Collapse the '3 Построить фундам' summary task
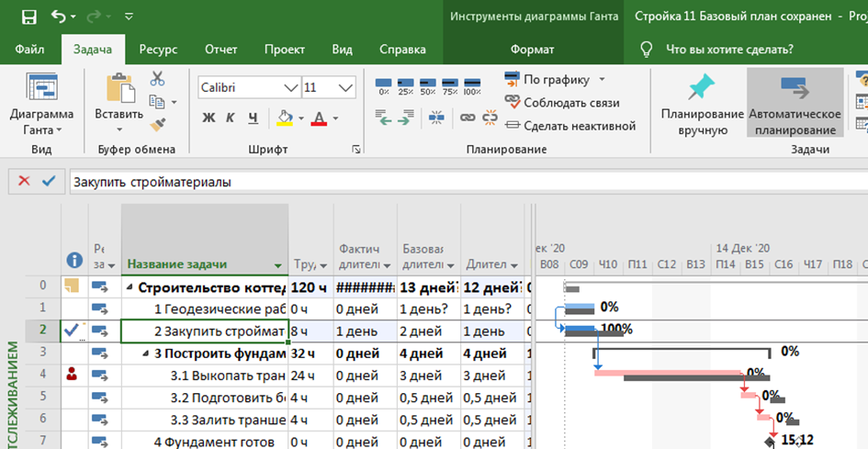The height and width of the screenshot is (449, 868). 146,354
